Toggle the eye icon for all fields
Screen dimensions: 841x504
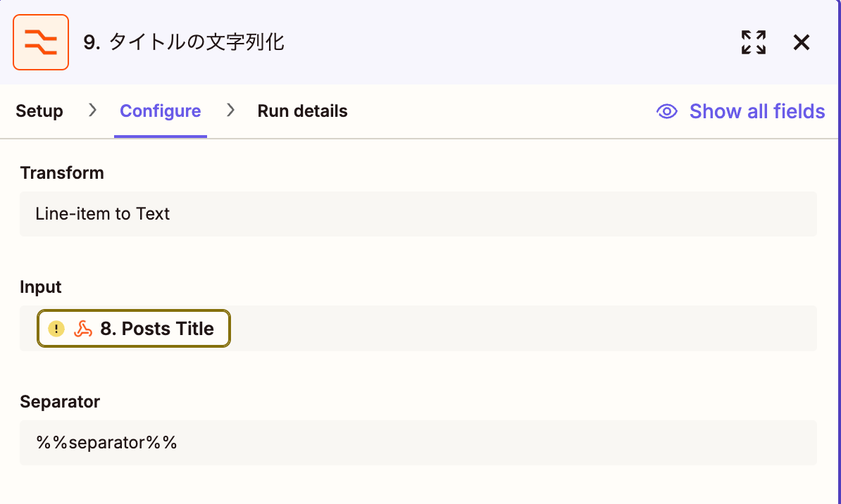pyautogui.click(x=667, y=111)
